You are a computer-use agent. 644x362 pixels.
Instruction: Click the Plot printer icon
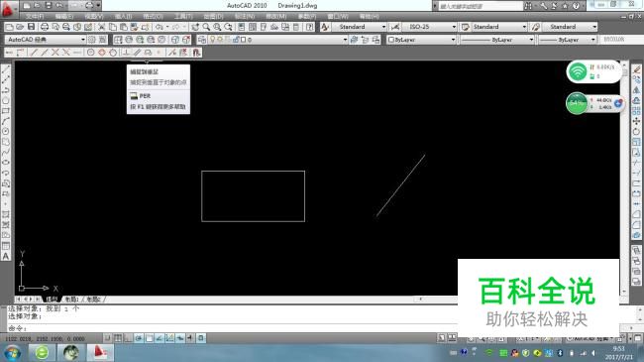[45, 27]
